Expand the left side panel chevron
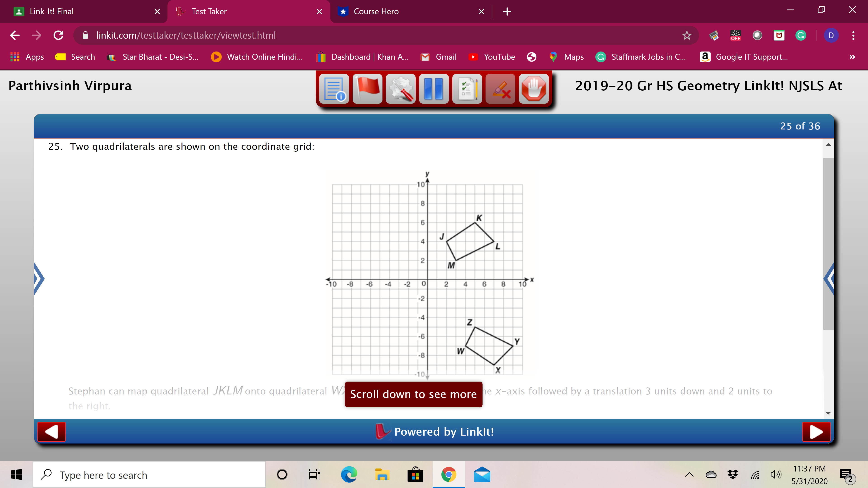This screenshot has width=868, height=488. coord(38,278)
